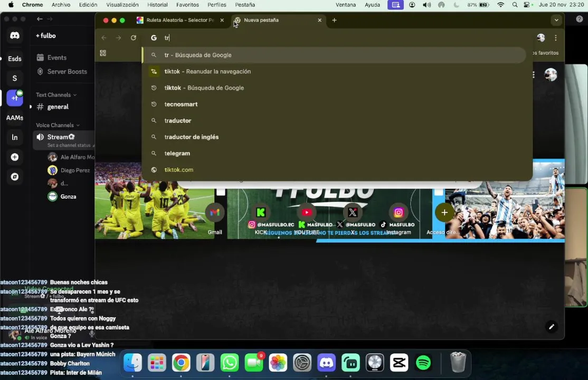Open the Perfiles menu
Screen dimensions: 588x380
pos(217,5)
